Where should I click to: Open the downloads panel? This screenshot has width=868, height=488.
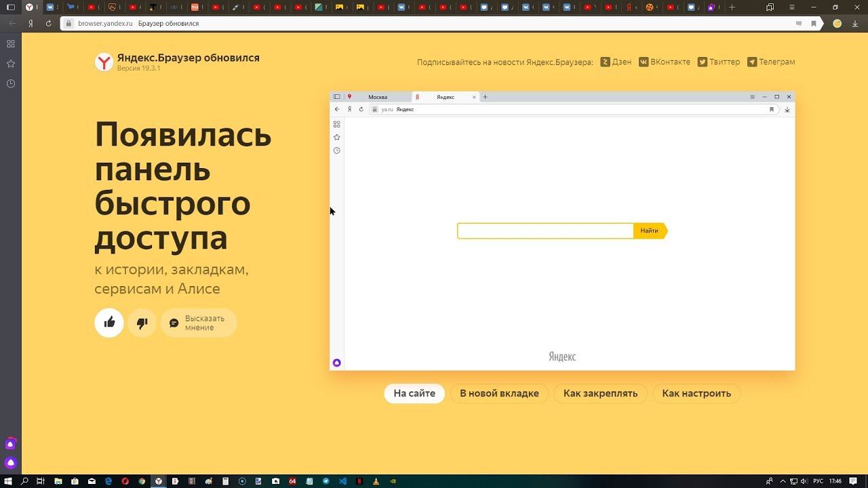pos(856,23)
